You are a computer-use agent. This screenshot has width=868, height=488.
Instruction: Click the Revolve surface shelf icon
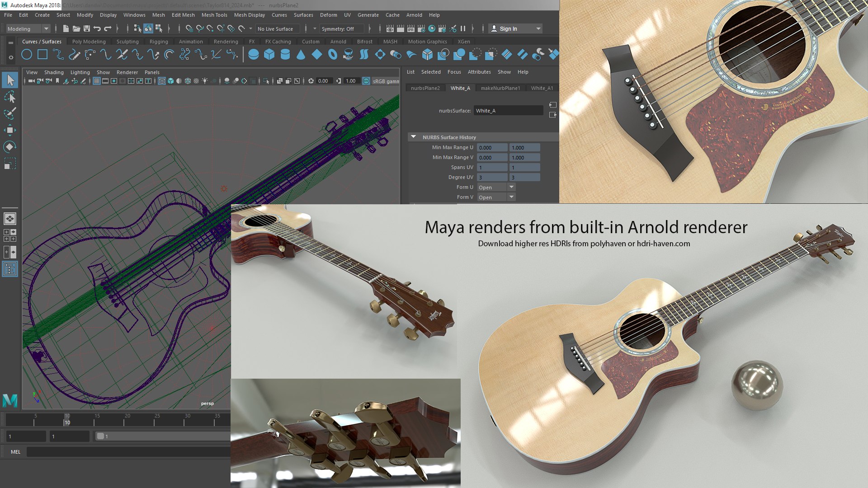(x=348, y=55)
